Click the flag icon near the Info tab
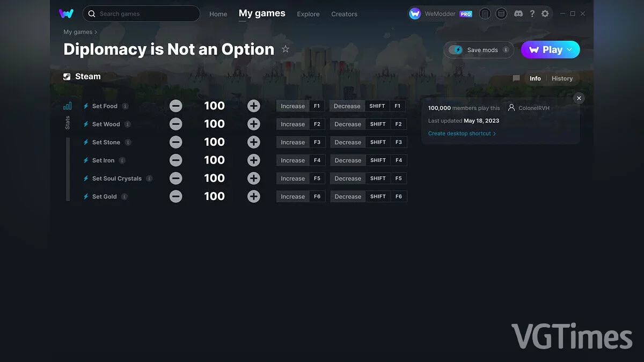644x362 pixels. pos(516,78)
